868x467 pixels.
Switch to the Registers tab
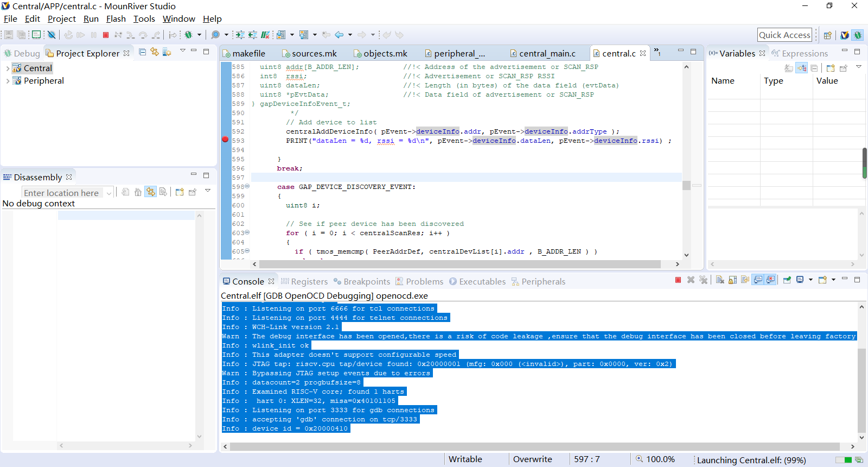click(304, 281)
